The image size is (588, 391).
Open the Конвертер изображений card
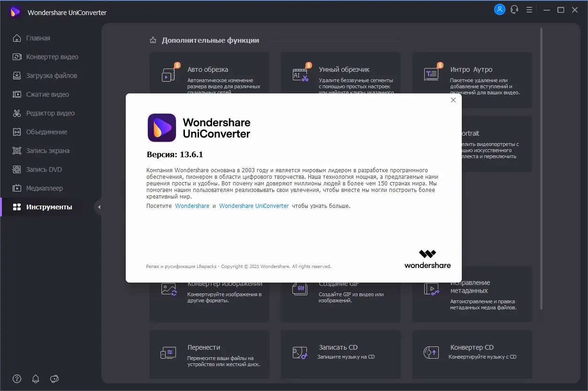tap(209, 302)
